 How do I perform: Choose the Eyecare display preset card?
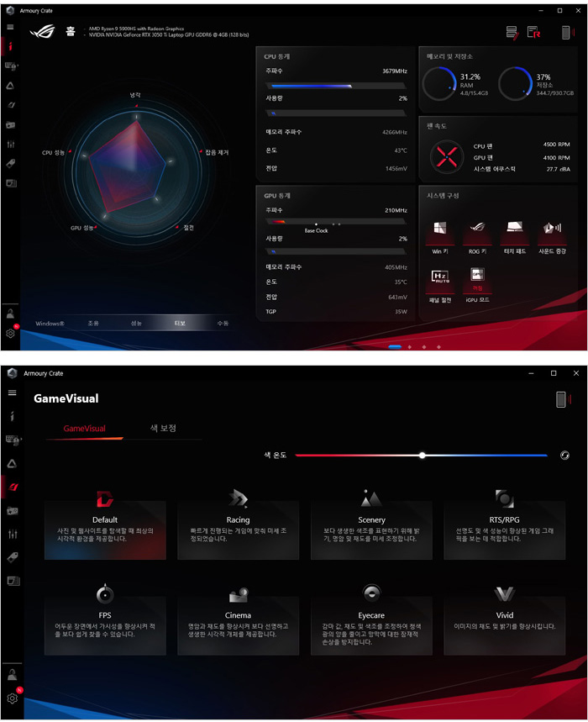click(x=371, y=625)
